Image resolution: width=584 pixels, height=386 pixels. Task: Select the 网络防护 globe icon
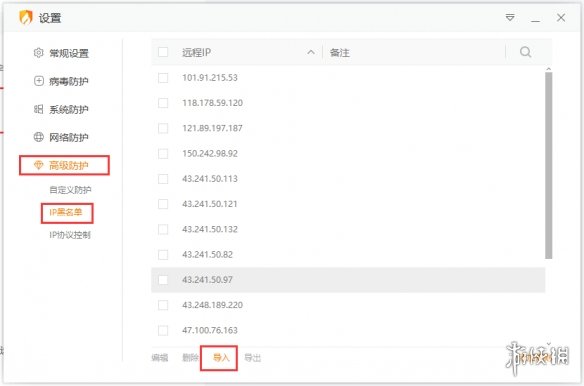(x=38, y=137)
